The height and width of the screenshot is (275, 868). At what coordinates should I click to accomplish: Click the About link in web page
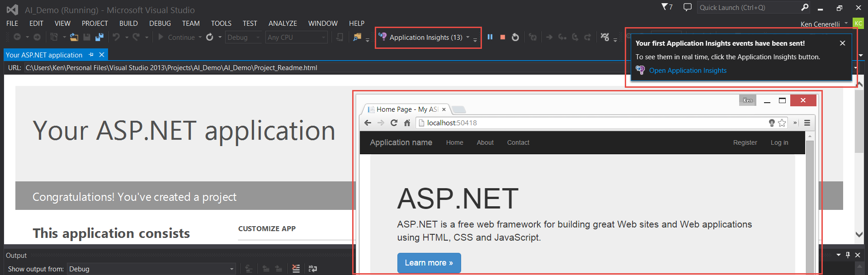[485, 142]
